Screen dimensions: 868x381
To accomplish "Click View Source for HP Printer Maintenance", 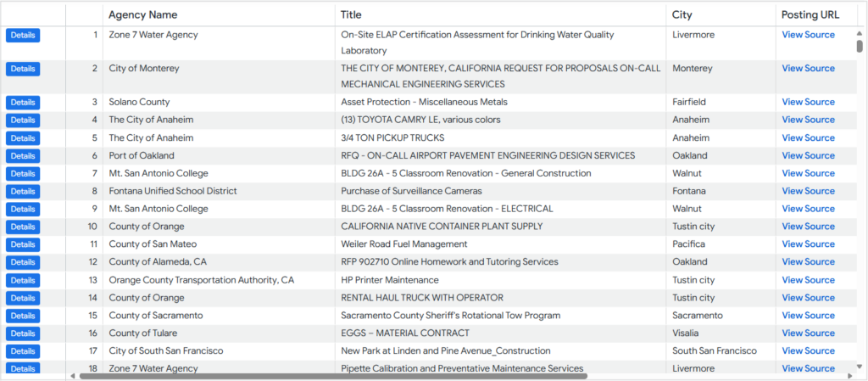I will pos(808,280).
